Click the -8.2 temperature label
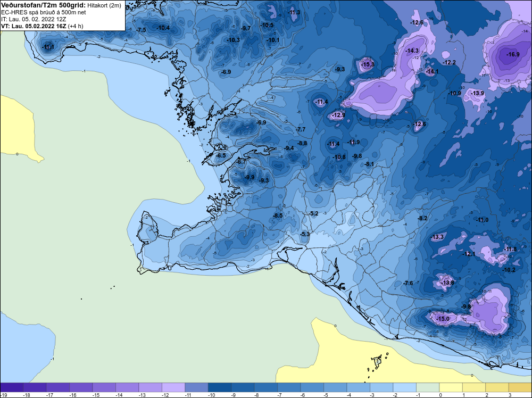The width and height of the screenshot is (532, 398). (x=422, y=218)
